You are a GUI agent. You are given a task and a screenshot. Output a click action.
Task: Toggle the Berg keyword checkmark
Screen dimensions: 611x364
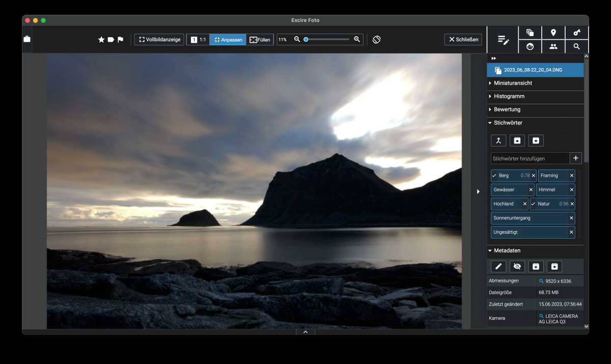(494, 176)
